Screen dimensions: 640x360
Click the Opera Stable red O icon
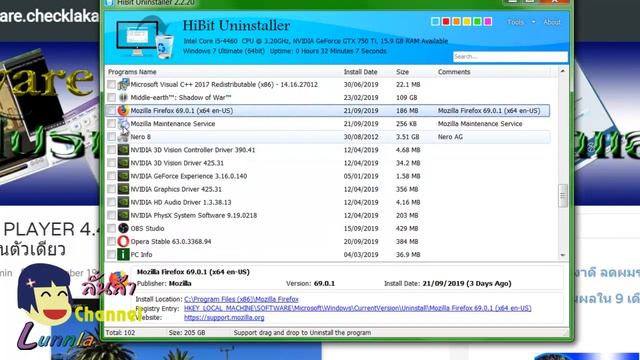(123, 241)
